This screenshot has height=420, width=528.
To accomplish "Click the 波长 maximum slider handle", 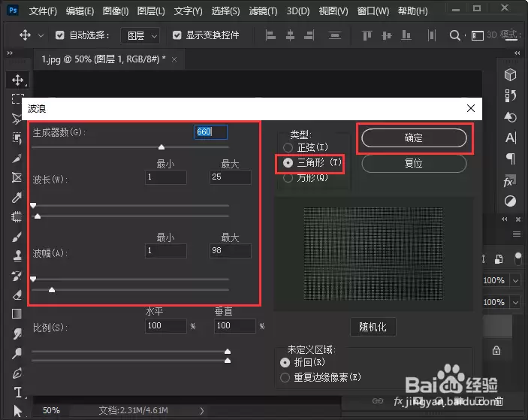I will pos(38,216).
